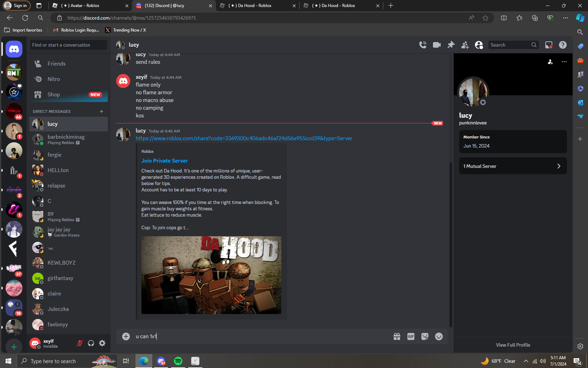Open DM with relapse
Screen dimensions: 588x368
click(x=69, y=186)
